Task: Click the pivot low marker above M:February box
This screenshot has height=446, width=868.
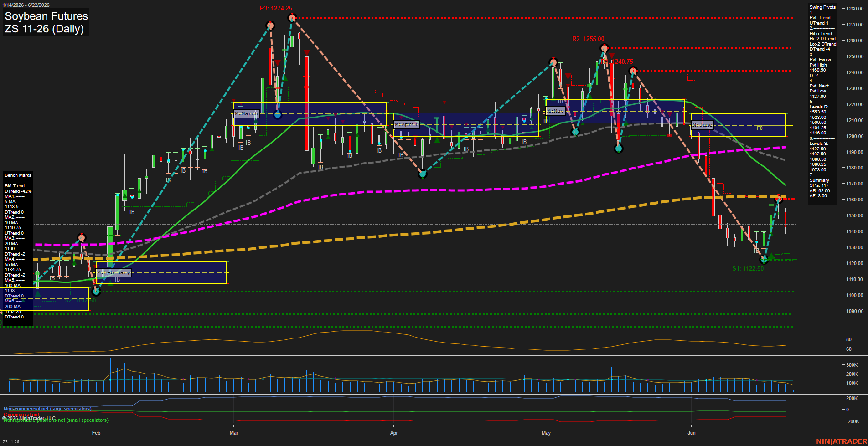Action: (96, 292)
